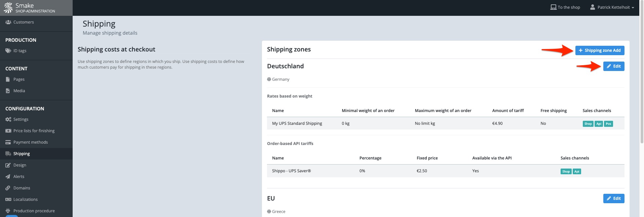
Task: Click the Shop badge in Shippo row
Action: pos(566,172)
